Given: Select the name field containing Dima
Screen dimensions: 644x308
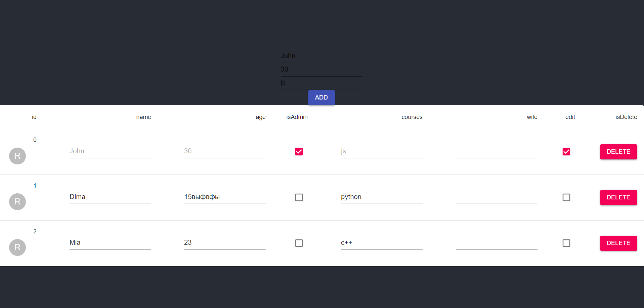Looking at the screenshot, I should (110, 197).
